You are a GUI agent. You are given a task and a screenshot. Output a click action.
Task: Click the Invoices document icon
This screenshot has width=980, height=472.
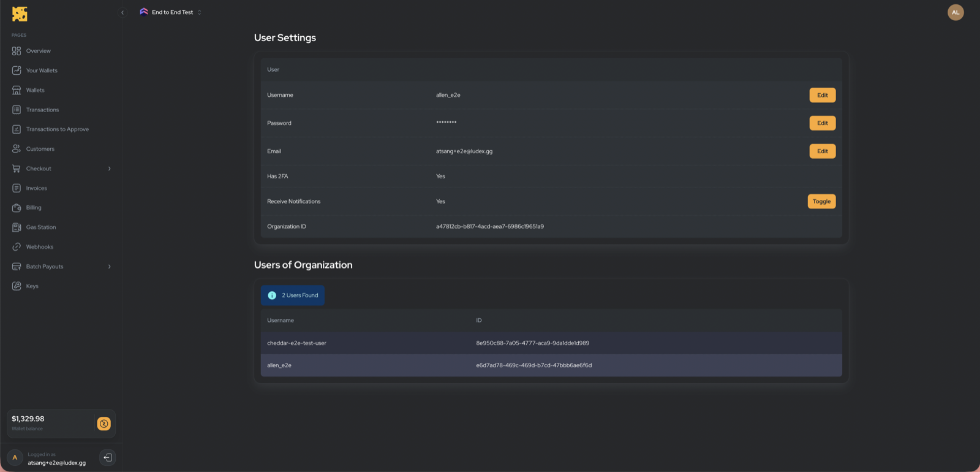click(x=17, y=188)
